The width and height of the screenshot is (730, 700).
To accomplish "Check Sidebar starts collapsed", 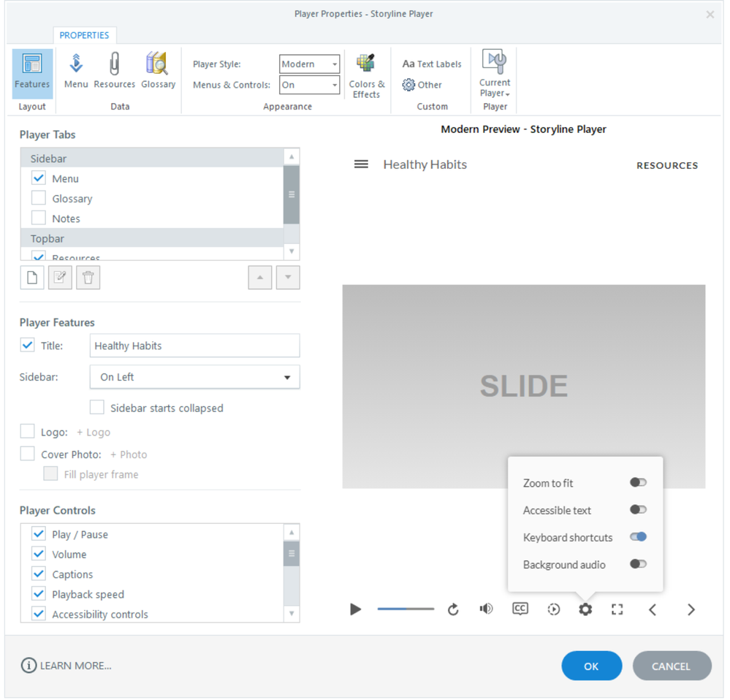I will (97, 407).
